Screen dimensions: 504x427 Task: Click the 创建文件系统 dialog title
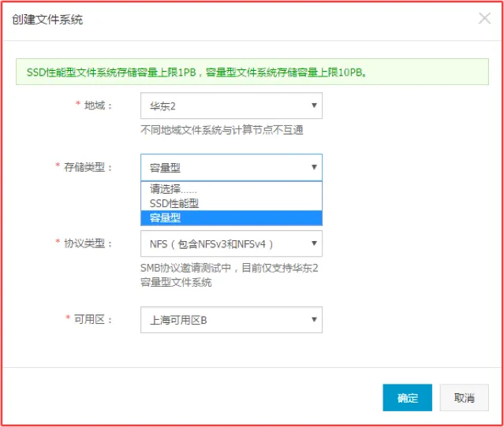coord(47,20)
